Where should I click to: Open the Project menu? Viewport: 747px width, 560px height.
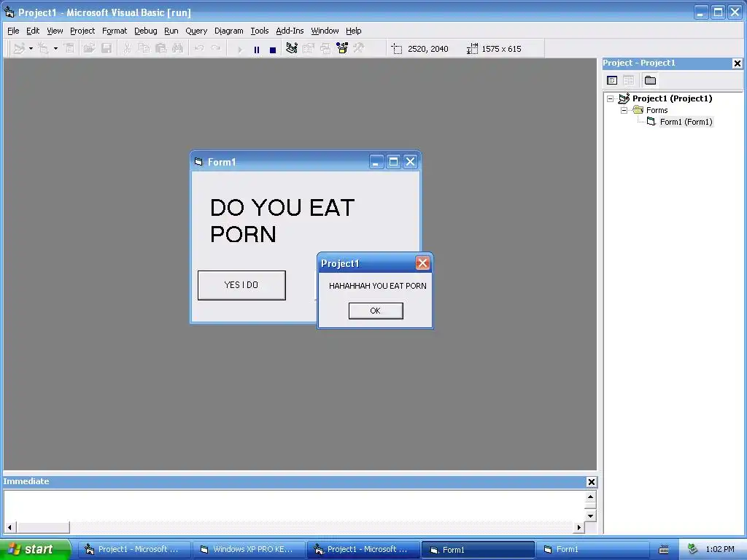[x=82, y=31]
